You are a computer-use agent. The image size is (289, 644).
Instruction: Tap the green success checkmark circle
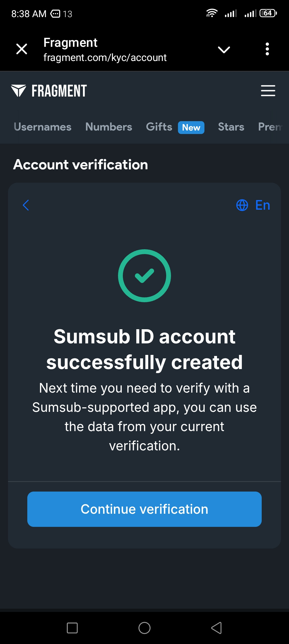(x=144, y=276)
